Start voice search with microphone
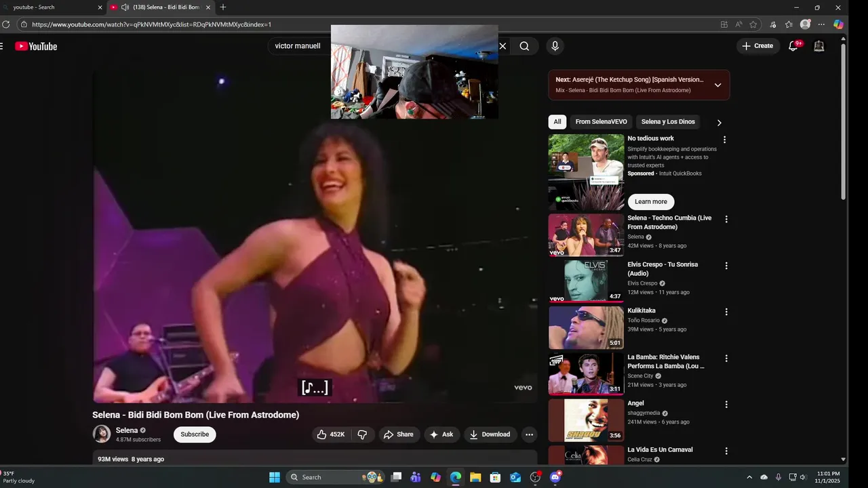Viewport: 868px width, 488px height. pos(555,46)
